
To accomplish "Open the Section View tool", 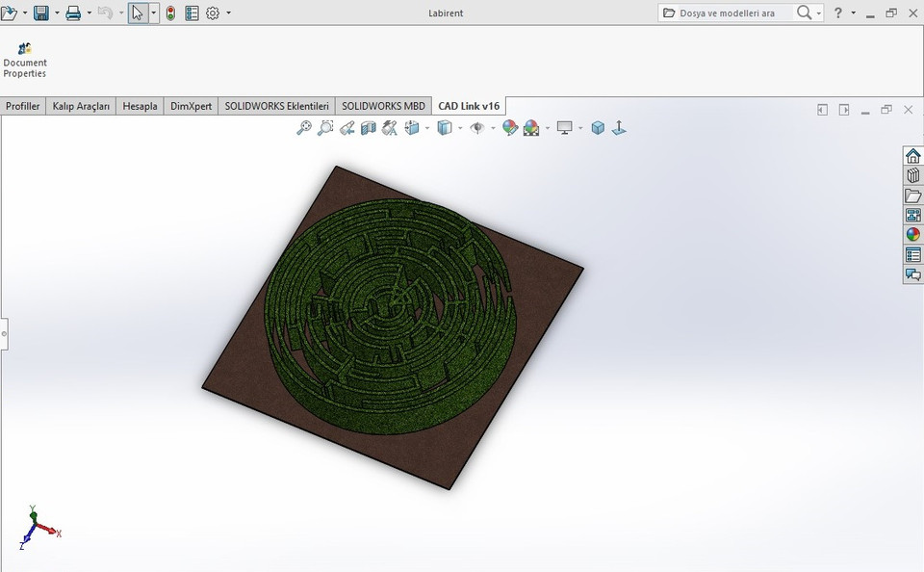I will pyautogui.click(x=369, y=127).
